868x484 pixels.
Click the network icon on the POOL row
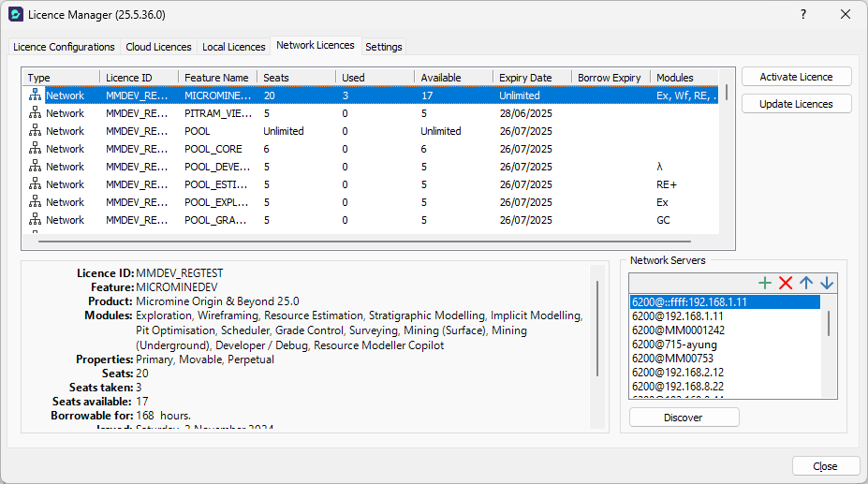pyautogui.click(x=35, y=131)
